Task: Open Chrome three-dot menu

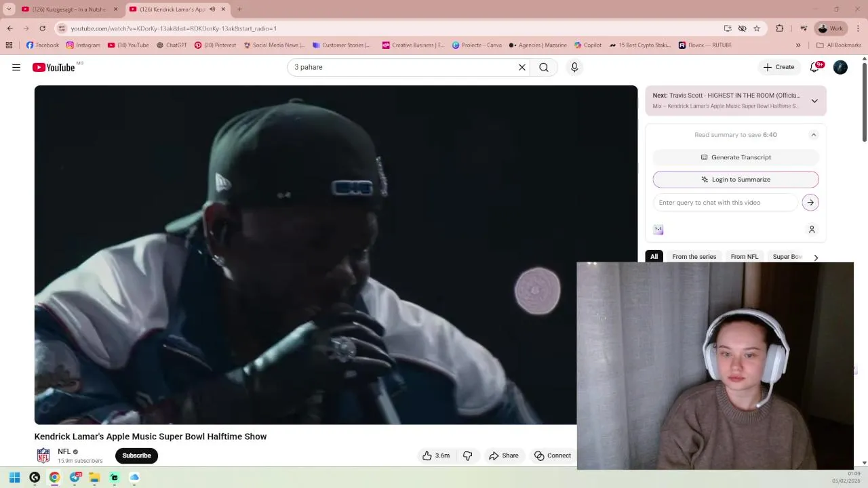Action: (858, 28)
